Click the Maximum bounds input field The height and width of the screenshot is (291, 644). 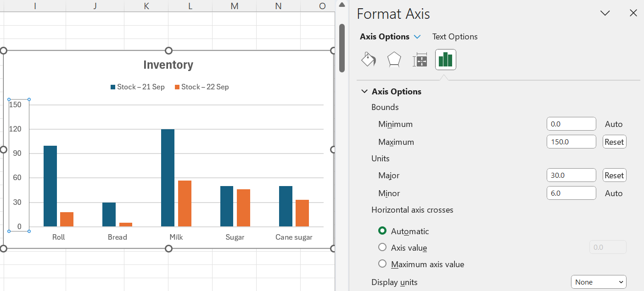point(571,142)
